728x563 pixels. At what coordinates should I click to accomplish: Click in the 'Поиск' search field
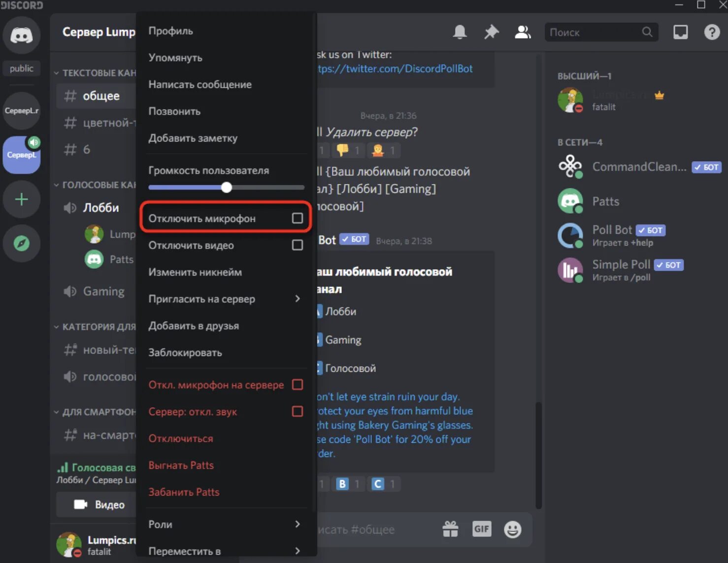tap(601, 32)
